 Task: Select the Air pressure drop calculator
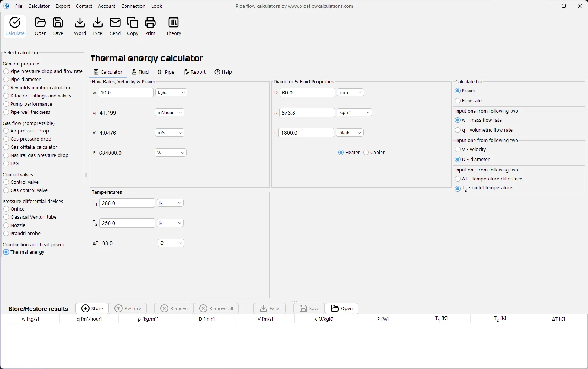point(26,131)
